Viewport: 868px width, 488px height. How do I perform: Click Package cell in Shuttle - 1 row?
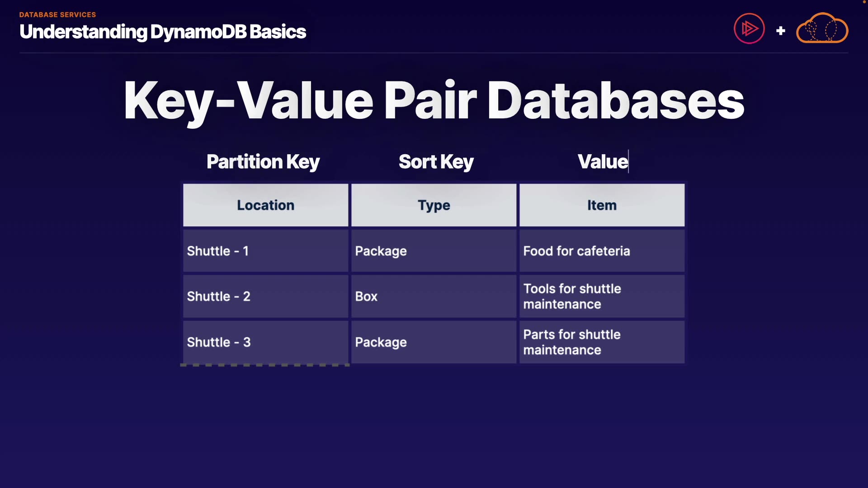pyautogui.click(x=434, y=251)
